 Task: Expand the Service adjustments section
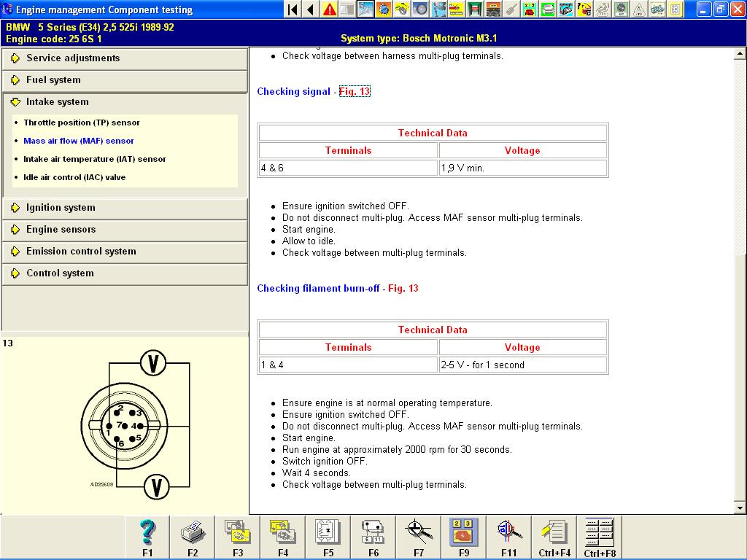coord(125,58)
